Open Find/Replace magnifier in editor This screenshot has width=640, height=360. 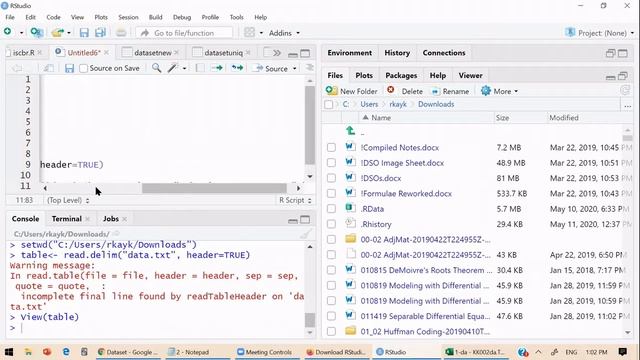point(156,68)
